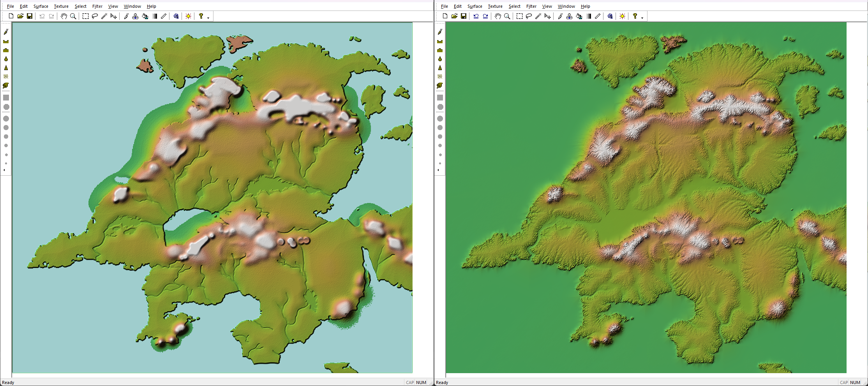Choose move selection arrow tool in left window
The image size is (868, 386).
(113, 16)
